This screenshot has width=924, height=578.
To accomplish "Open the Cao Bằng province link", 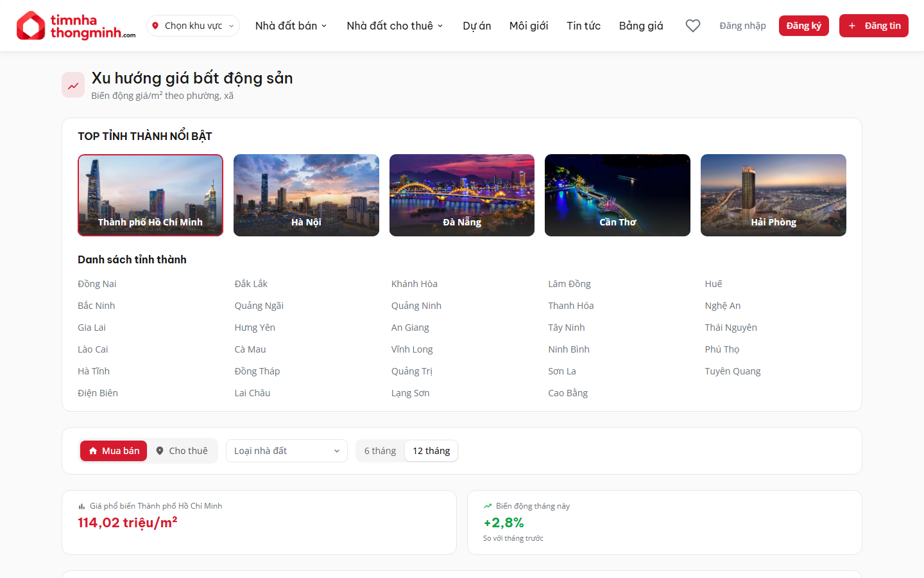I will (568, 393).
